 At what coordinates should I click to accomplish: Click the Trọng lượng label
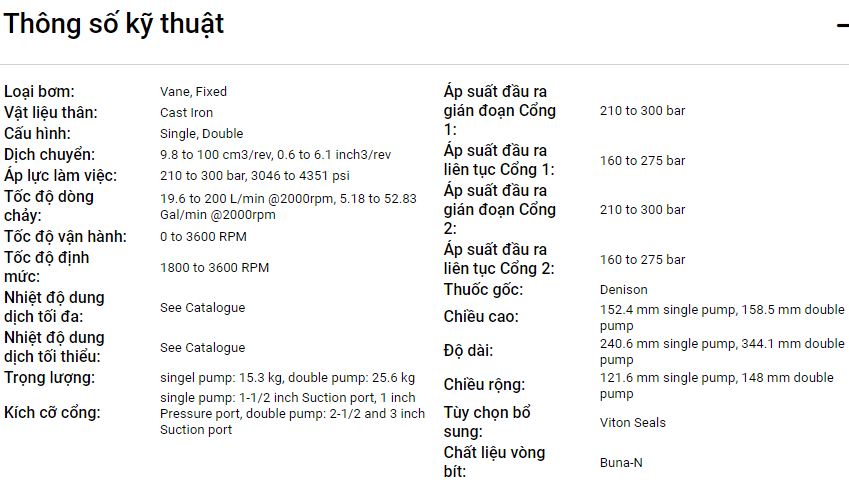pos(49,377)
